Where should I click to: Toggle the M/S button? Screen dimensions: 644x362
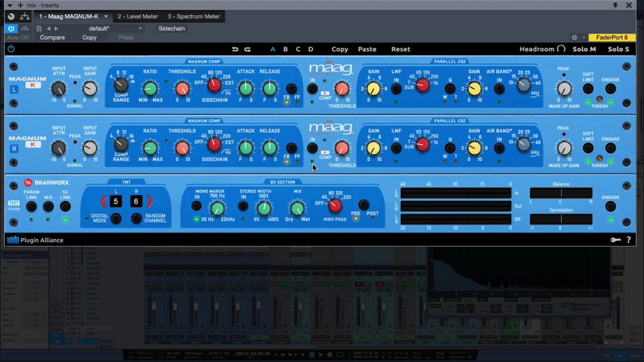[48, 207]
